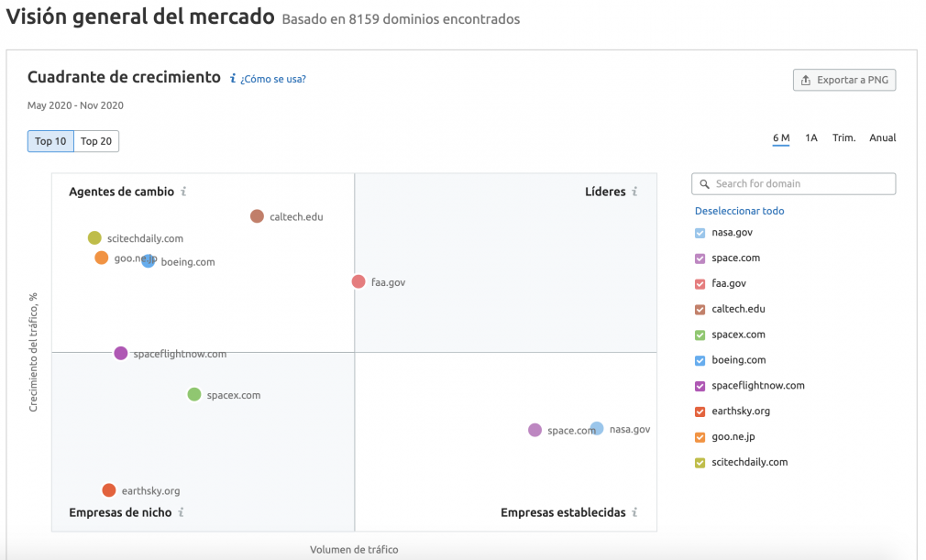Click the faa.gov dot on the chart
926x560 pixels.
(x=358, y=281)
